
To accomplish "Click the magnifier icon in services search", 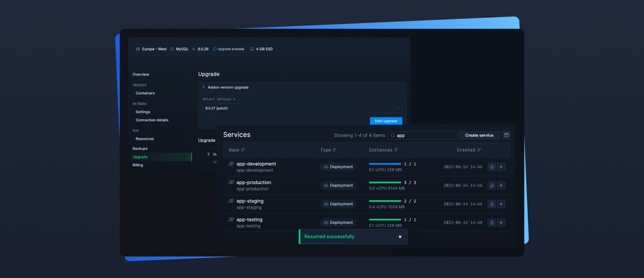I will tap(393, 136).
